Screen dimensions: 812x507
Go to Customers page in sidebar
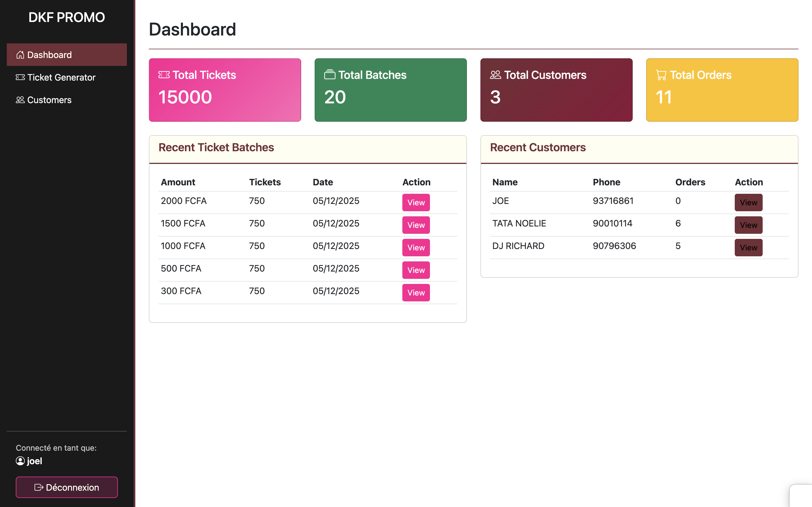[x=49, y=100]
